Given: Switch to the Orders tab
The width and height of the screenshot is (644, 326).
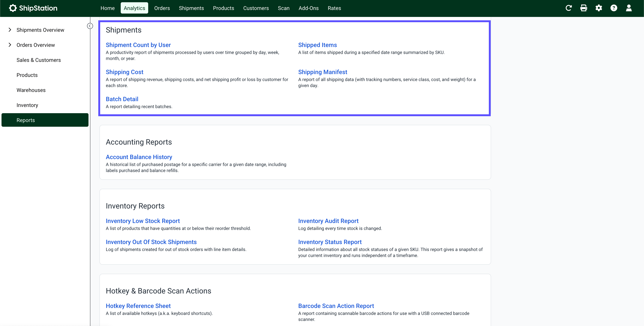Looking at the screenshot, I should pos(162,8).
